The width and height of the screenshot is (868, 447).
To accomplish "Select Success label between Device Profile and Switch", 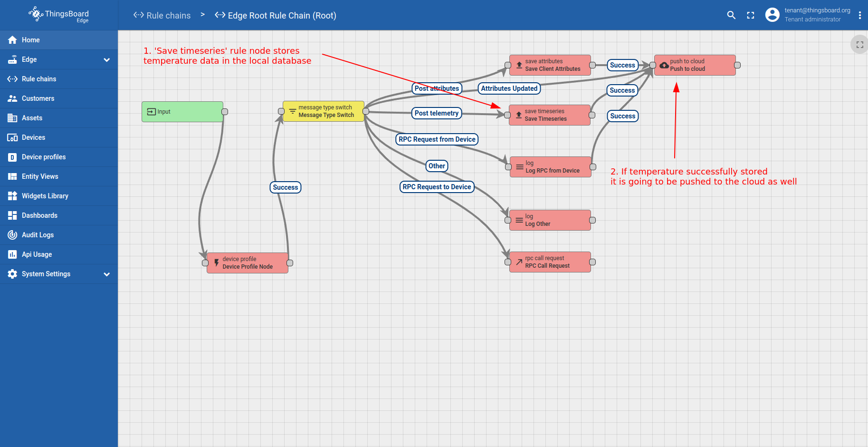I will pos(286,187).
